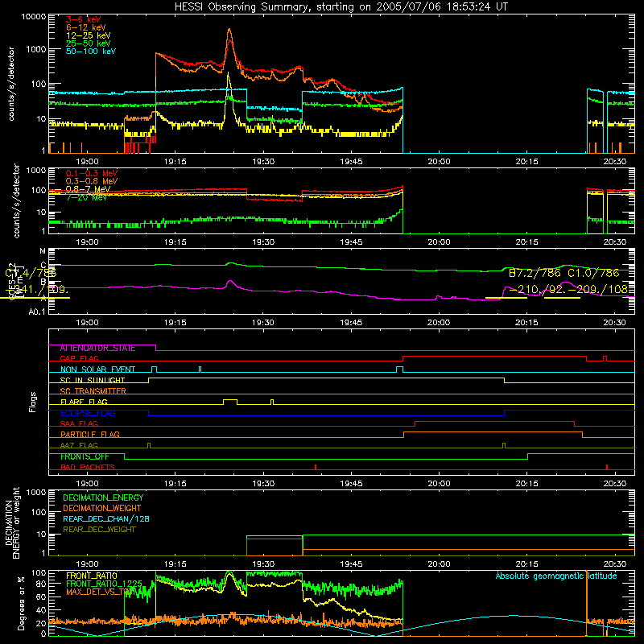
Task: Select the 20:00 time label below GOES panel
Action: pos(439,323)
